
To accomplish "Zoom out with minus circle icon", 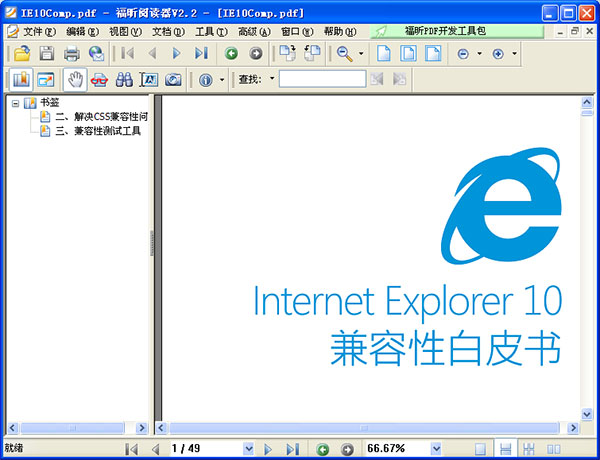I will pyautogui.click(x=463, y=54).
